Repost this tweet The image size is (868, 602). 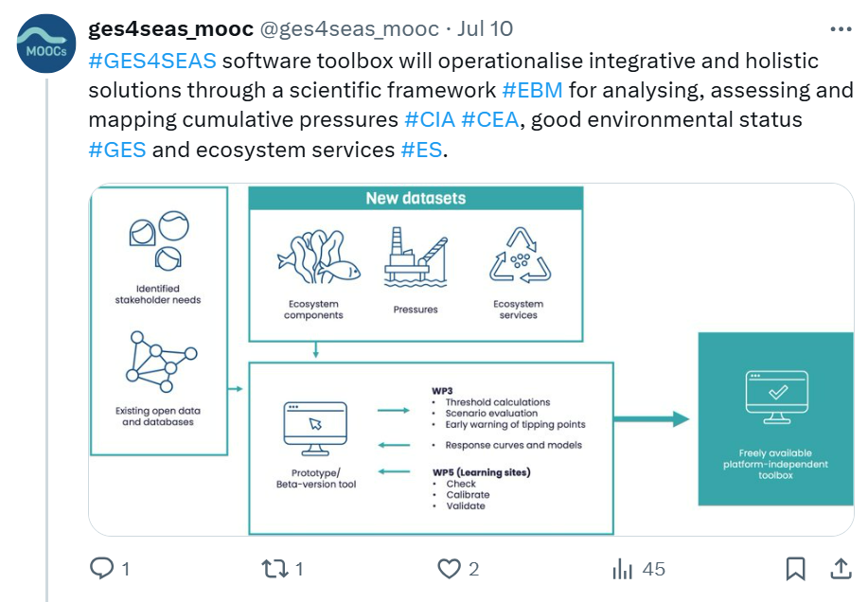pyautogui.click(x=275, y=569)
